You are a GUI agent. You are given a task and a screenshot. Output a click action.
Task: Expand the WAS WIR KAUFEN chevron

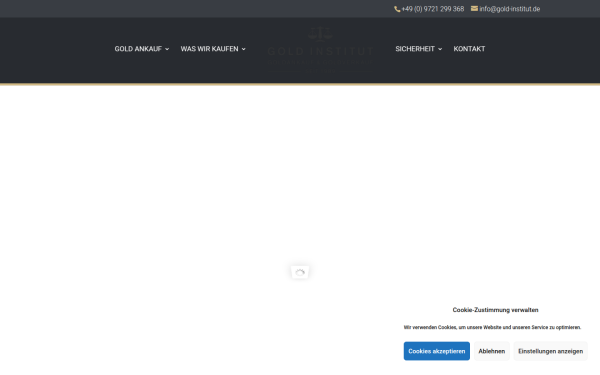pos(243,49)
